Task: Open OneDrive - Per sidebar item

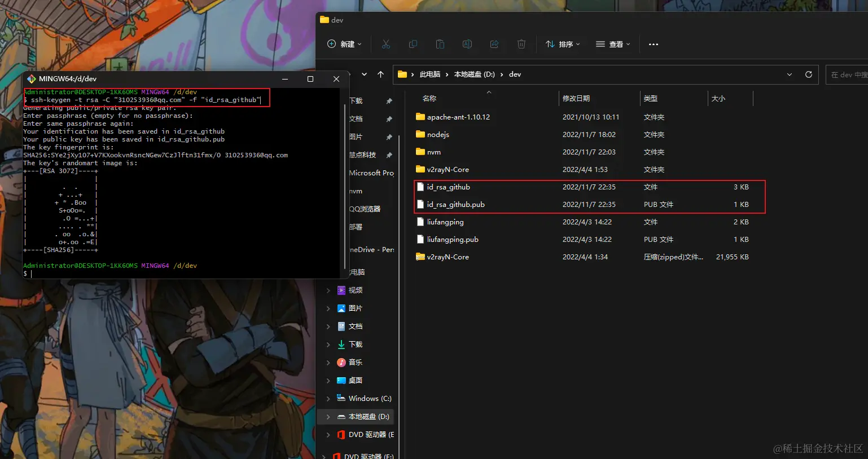Action: point(371,250)
